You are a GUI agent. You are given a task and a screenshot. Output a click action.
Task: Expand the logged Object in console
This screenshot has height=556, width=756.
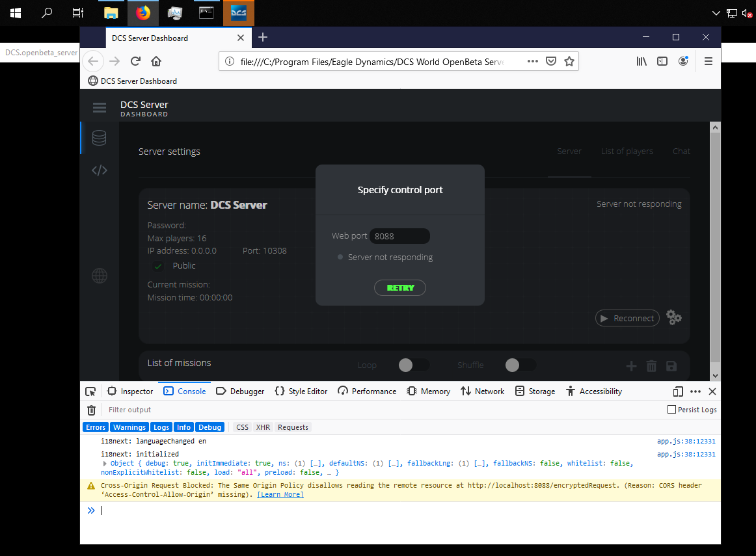(105, 464)
